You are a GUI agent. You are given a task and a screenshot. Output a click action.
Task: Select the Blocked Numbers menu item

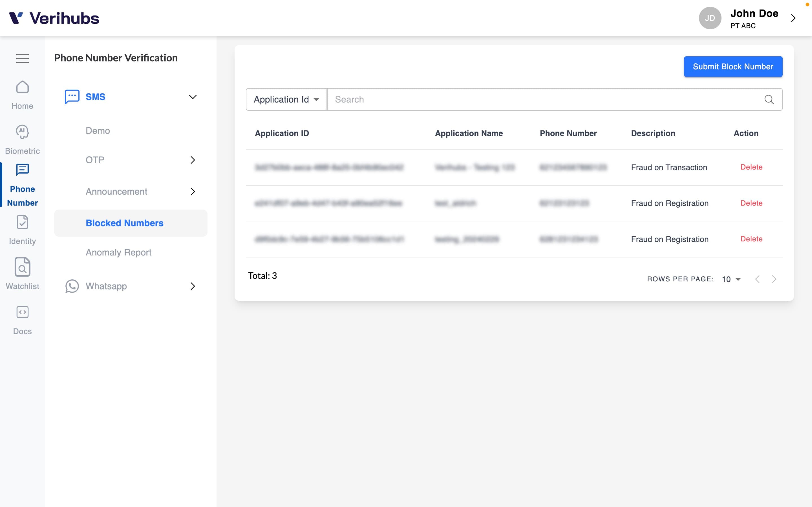pyautogui.click(x=124, y=223)
